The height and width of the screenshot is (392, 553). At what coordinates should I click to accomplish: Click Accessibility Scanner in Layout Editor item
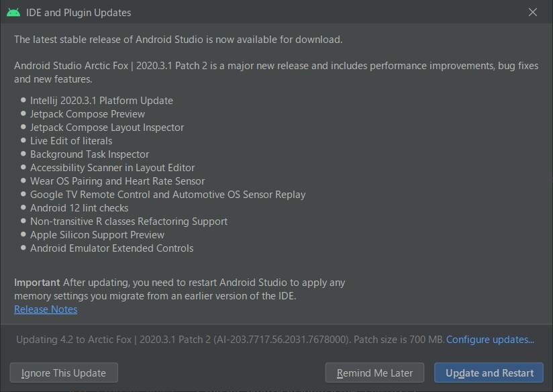[113, 168]
